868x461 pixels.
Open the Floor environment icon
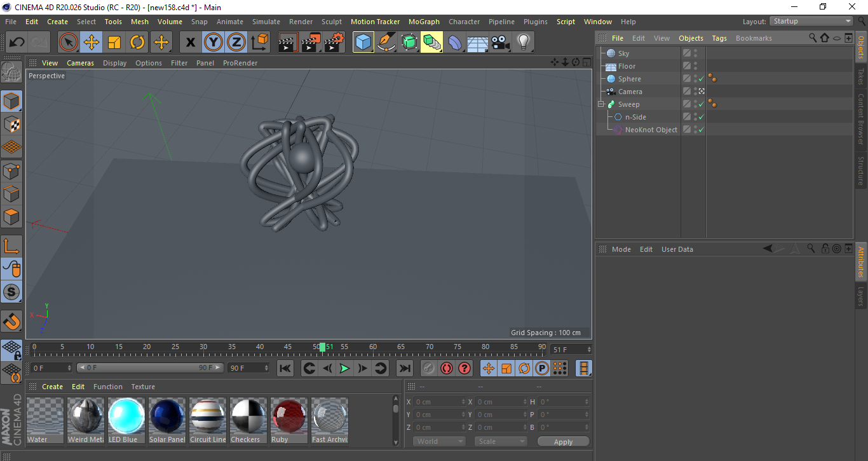tap(477, 43)
